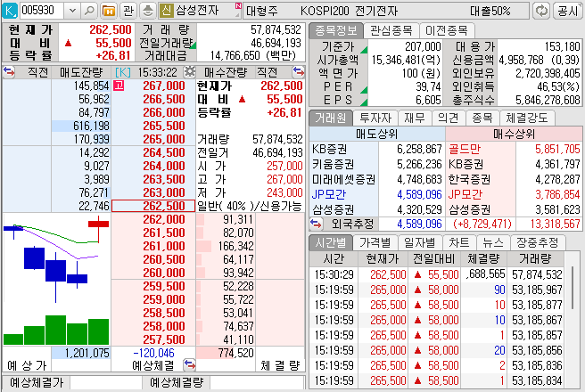This screenshot has height=392, width=585.
Task: Open order book settings gear icon
Action: (x=190, y=71)
